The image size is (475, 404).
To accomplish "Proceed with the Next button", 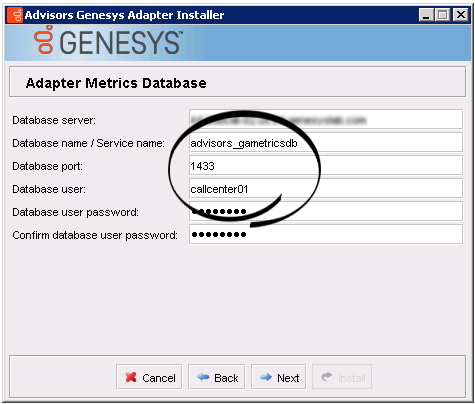I will pos(279,377).
